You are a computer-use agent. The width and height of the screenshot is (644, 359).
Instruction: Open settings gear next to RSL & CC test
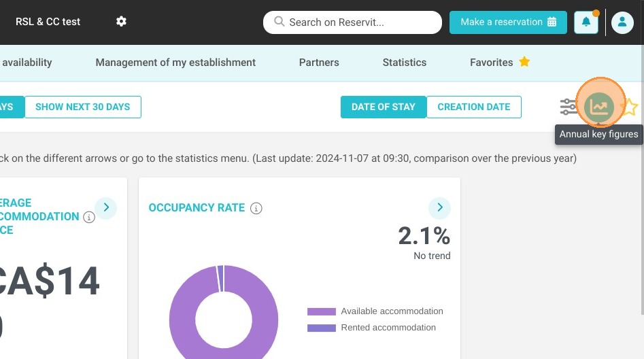[121, 21]
